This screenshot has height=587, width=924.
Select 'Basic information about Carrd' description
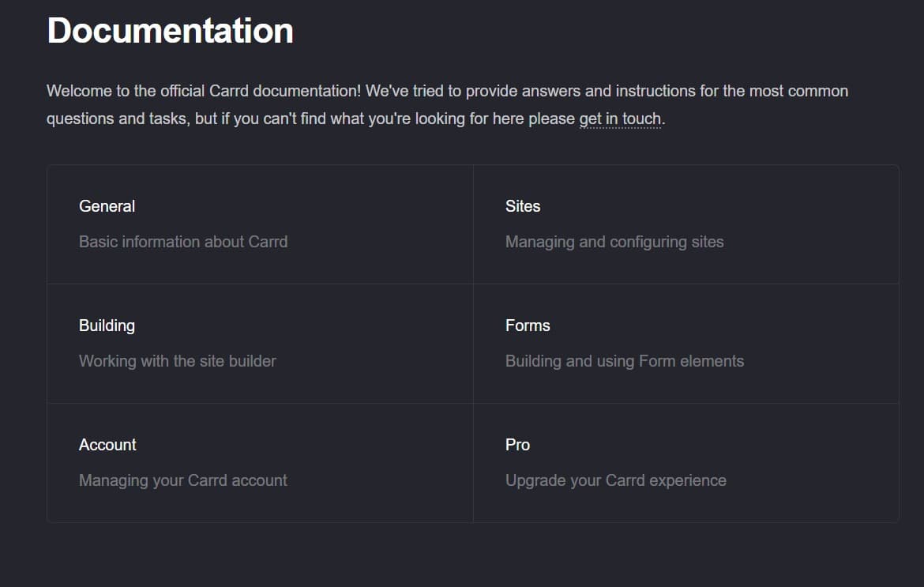pyautogui.click(x=182, y=242)
